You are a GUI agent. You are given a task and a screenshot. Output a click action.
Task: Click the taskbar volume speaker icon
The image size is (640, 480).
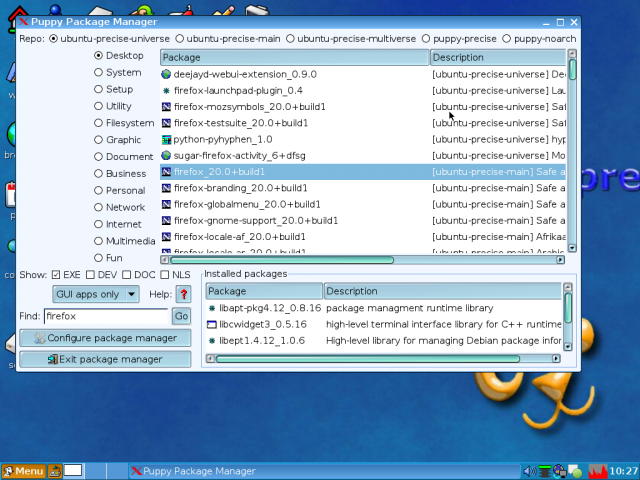[530, 471]
